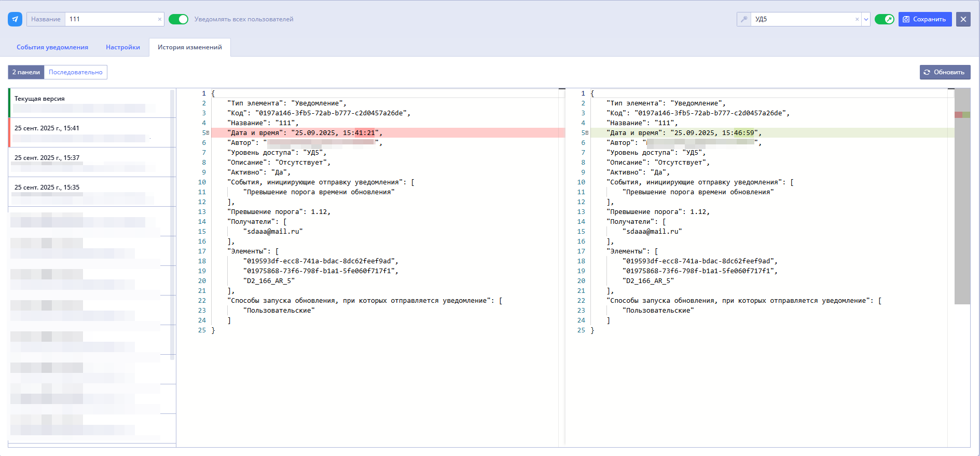Click the 'Название' label before the name field
This screenshot has width=980, height=456.
[x=46, y=19]
